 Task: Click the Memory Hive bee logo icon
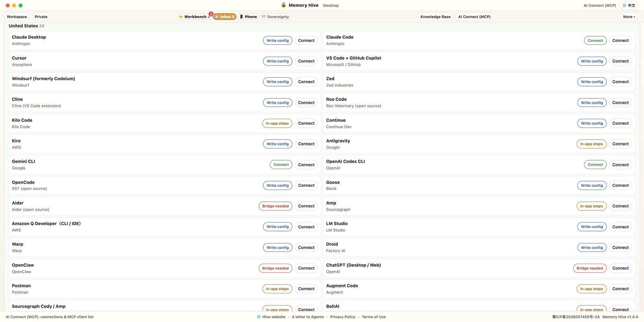284,5
